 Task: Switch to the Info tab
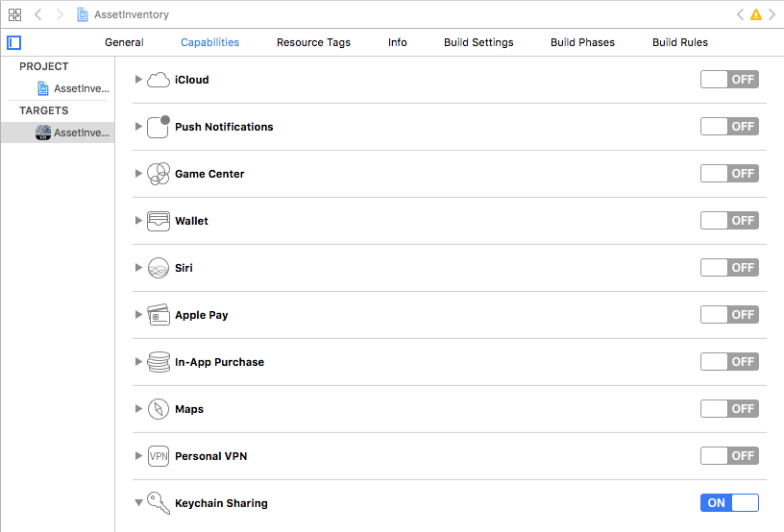[x=398, y=42]
